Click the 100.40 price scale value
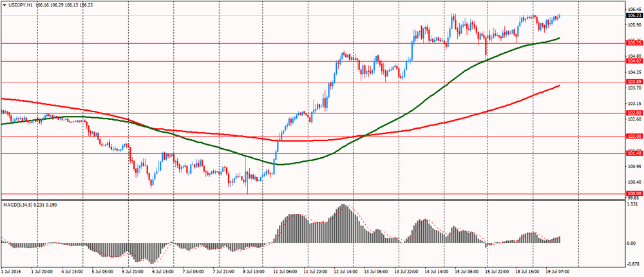 [x=635, y=182]
